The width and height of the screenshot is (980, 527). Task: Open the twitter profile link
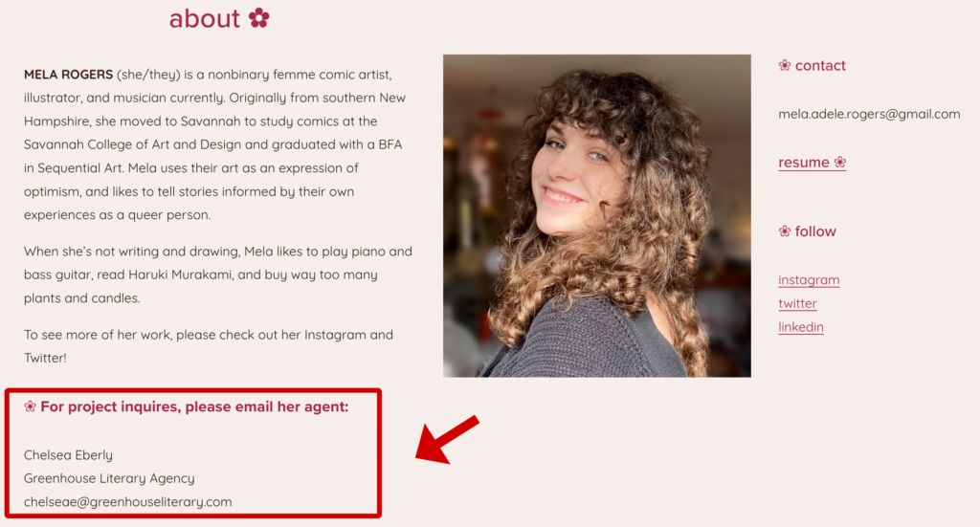pos(797,303)
